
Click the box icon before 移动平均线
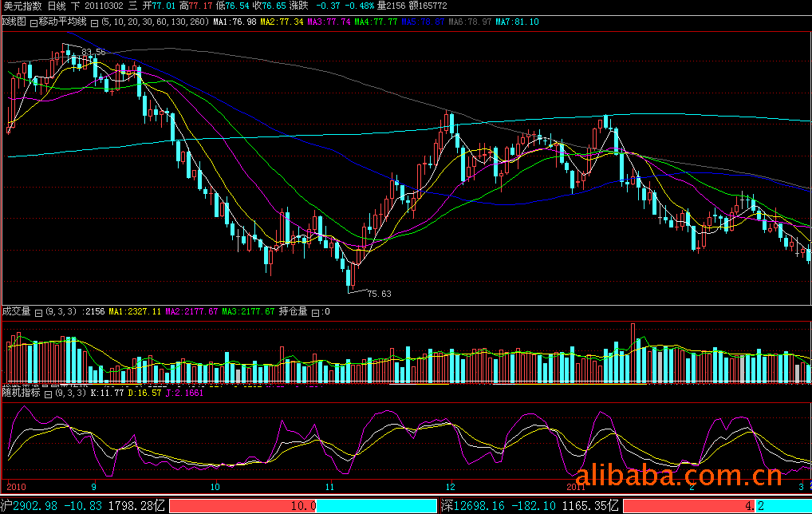coord(34,22)
